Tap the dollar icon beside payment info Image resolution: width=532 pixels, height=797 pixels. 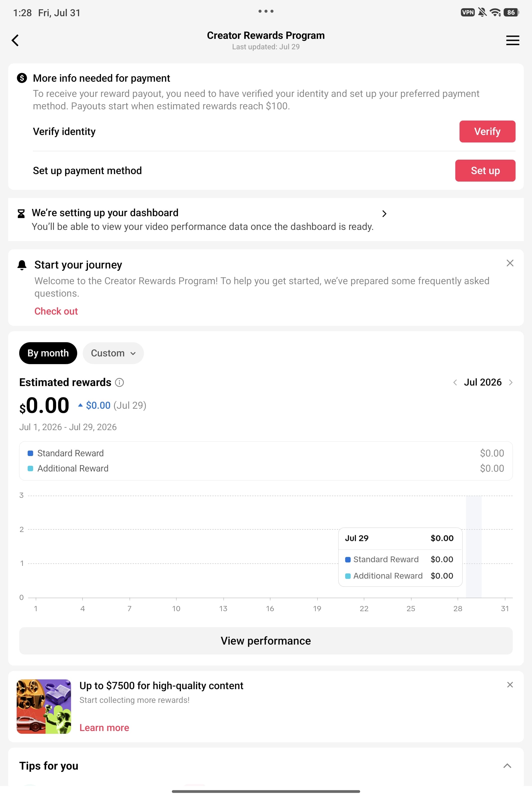tap(22, 78)
